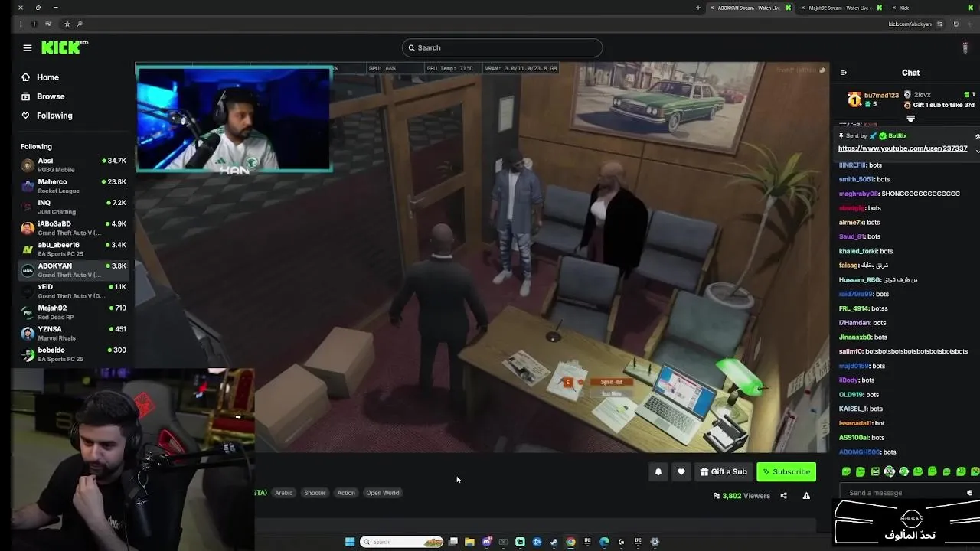Screen dimensions: 980x551
Task: Click the bookmark star icon in browser
Action: point(67,24)
